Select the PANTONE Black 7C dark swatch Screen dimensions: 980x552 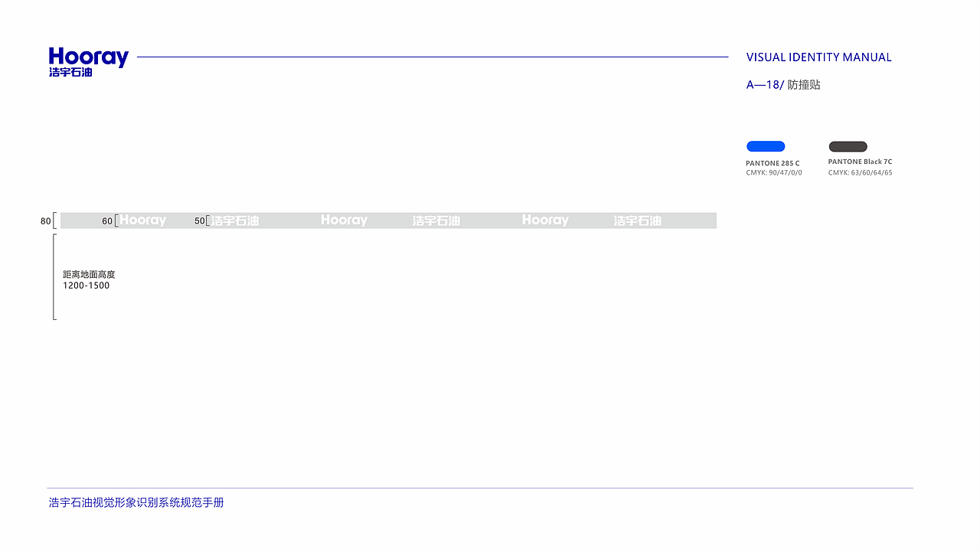848,146
